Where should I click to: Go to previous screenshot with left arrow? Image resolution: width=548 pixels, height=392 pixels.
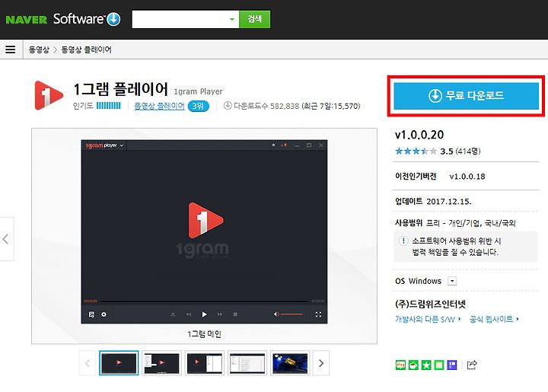[x=6, y=239]
